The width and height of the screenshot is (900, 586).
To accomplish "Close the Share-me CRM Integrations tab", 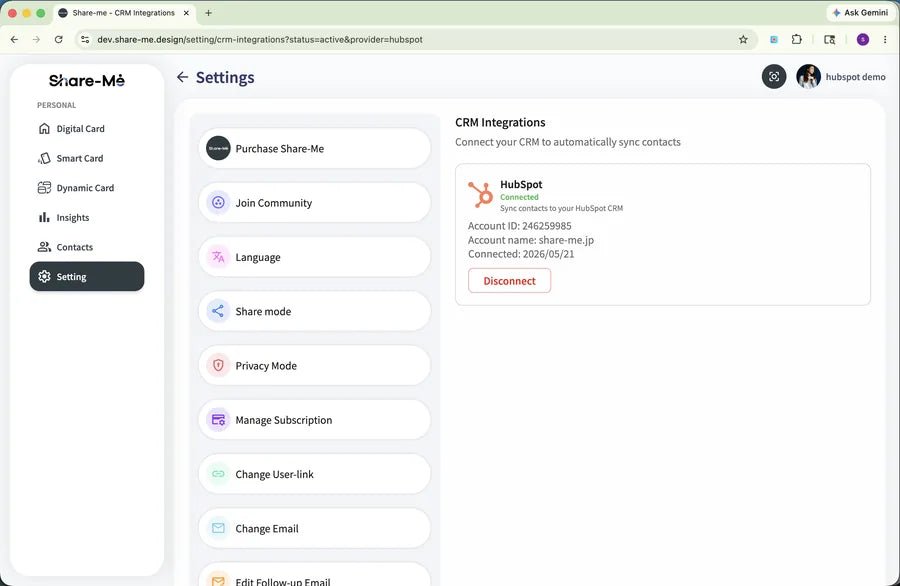I will coord(186,13).
